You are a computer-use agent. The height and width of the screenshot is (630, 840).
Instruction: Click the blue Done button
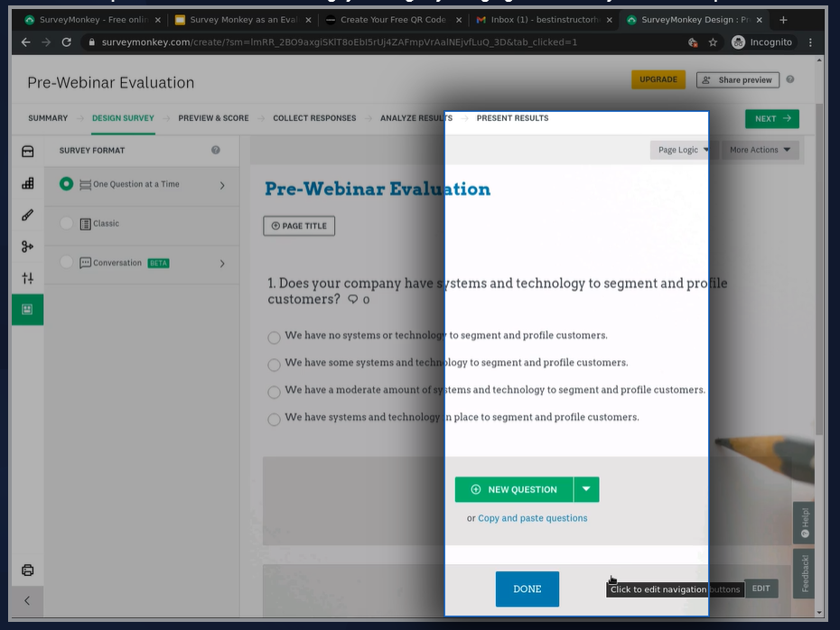coord(527,588)
